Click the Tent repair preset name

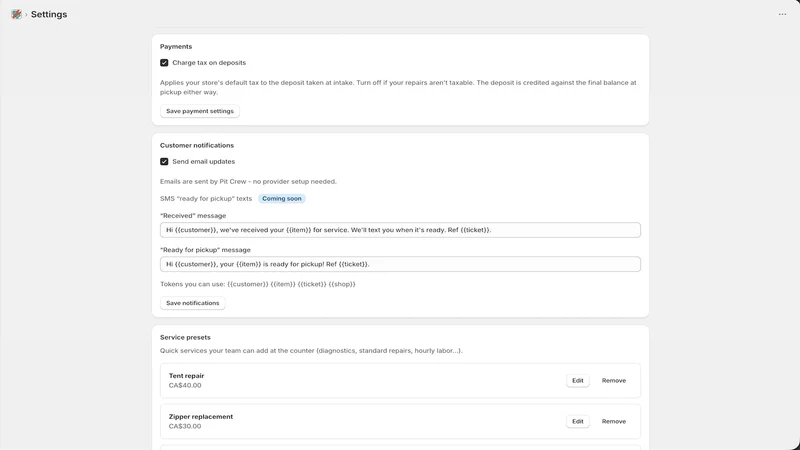pyautogui.click(x=186, y=376)
